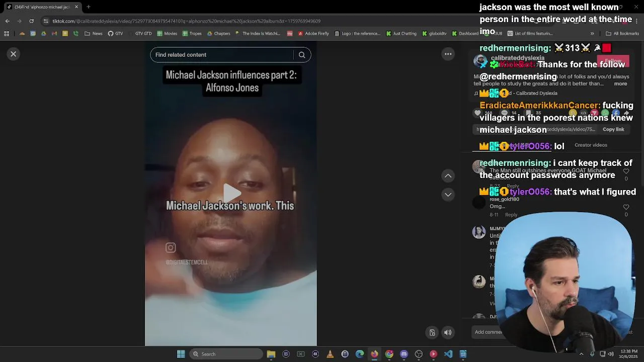644x362 pixels.
Task: Switch to Firefox in taskbar
Action: tap(374, 354)
